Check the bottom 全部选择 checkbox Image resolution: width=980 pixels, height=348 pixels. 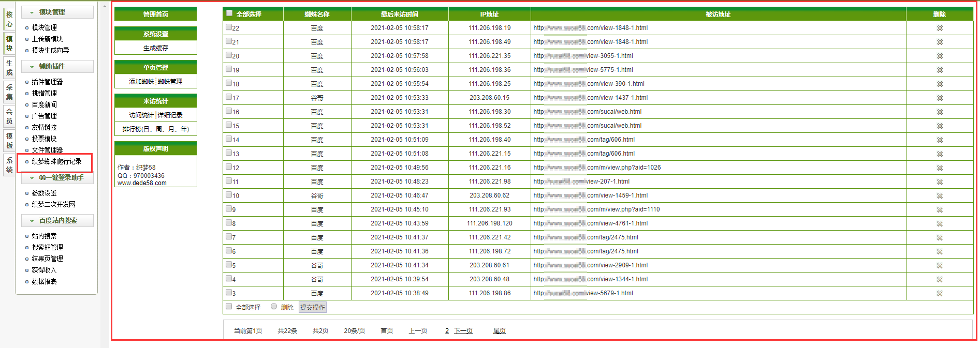(x=229, y=307)
